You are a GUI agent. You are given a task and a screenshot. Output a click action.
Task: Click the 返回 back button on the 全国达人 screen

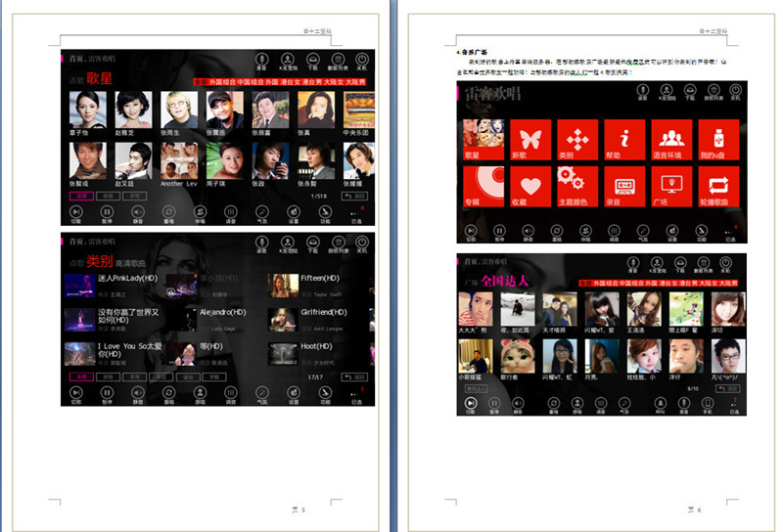[728, 388]
